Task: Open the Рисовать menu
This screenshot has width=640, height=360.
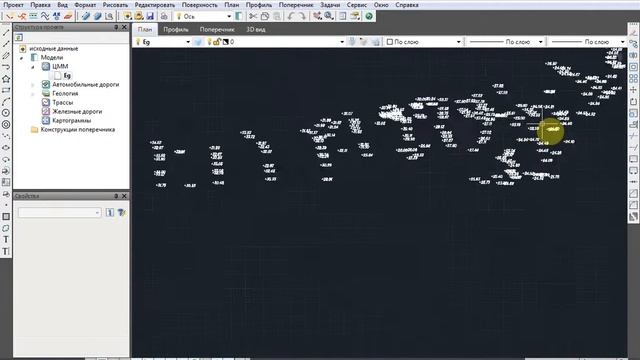Action: click(115, 5)
